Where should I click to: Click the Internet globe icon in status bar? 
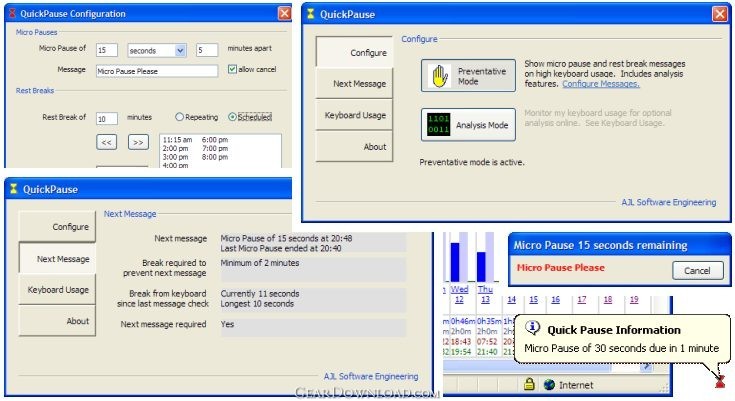click(x=548, y=385)
